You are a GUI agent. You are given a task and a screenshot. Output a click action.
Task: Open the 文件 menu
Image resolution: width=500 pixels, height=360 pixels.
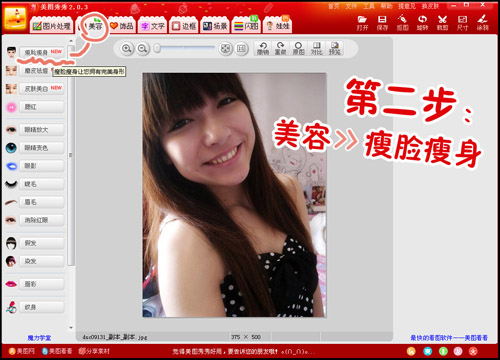[x=351, y=6]
